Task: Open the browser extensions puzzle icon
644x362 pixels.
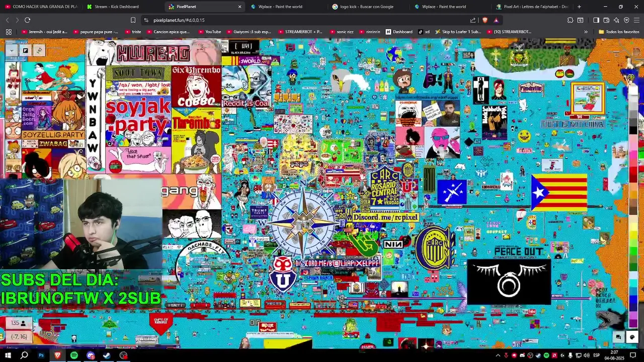Action: (570, 20)
